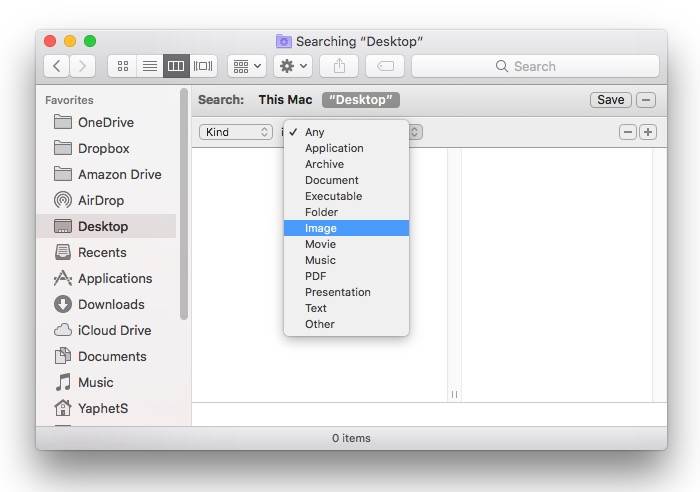Add a new search criterion row
Screen dimensions: 700x492
click(648, 132)
